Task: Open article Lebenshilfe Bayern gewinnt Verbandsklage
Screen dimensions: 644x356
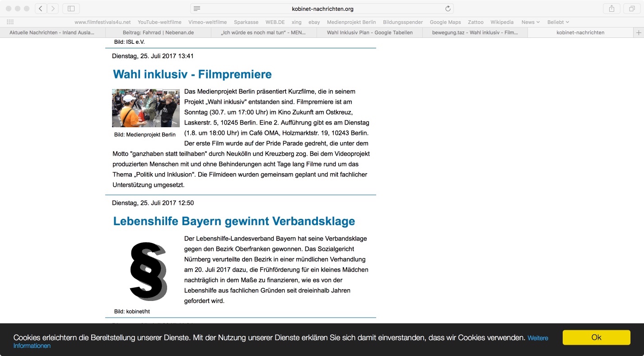Action: (x=234, y=221)
